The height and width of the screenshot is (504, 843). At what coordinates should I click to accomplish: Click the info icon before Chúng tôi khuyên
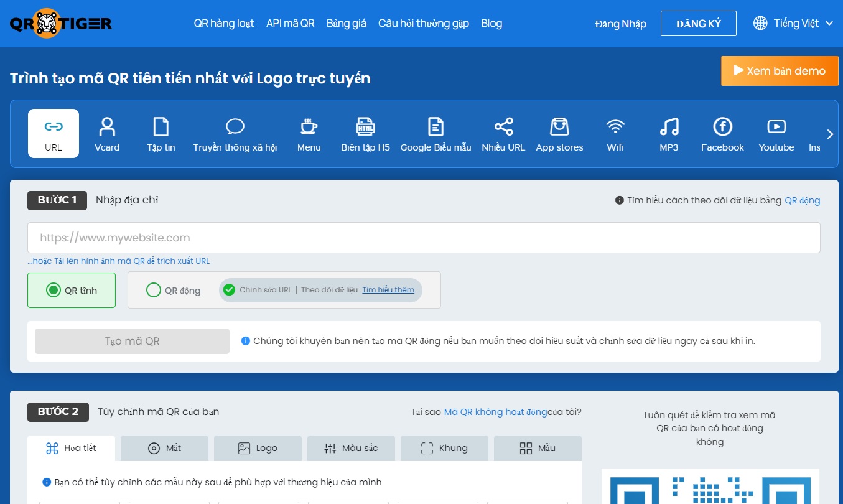(246, 341)
